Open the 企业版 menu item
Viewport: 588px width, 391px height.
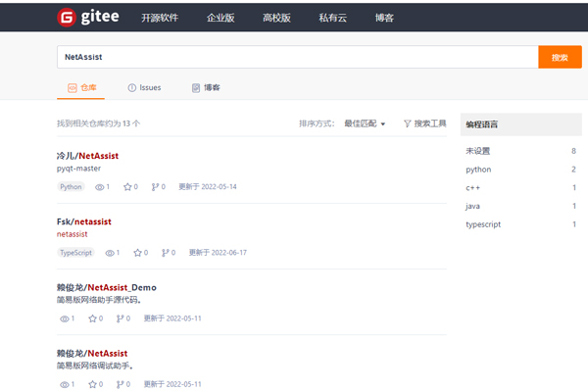(x=220, y=18)
